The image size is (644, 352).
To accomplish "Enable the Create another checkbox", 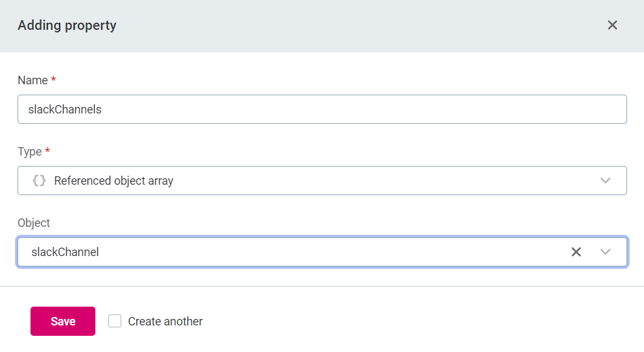I will pyautogui.click(x=115, y=321).
